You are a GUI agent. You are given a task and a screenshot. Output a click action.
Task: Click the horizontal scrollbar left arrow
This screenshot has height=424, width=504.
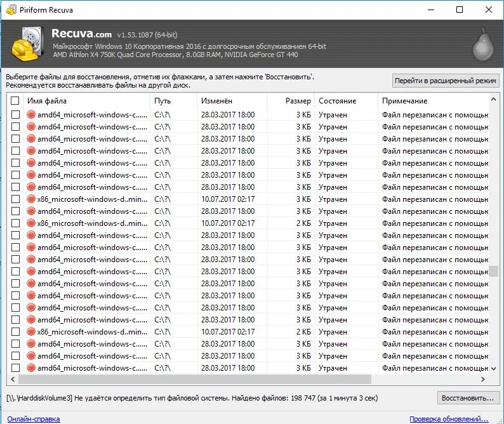tap(13, 380)
